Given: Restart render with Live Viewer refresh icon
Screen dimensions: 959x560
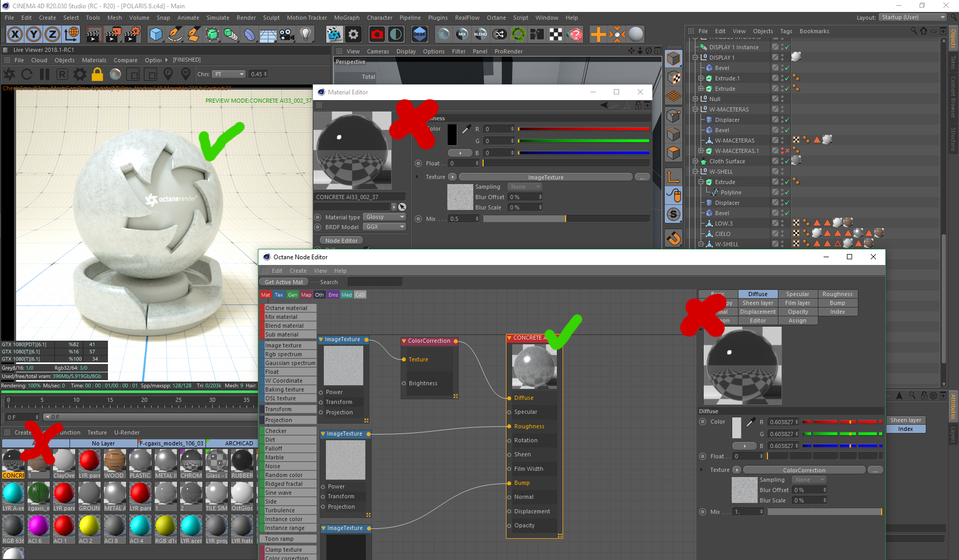Looking at the screenshot, I should [x=27, y=75].
